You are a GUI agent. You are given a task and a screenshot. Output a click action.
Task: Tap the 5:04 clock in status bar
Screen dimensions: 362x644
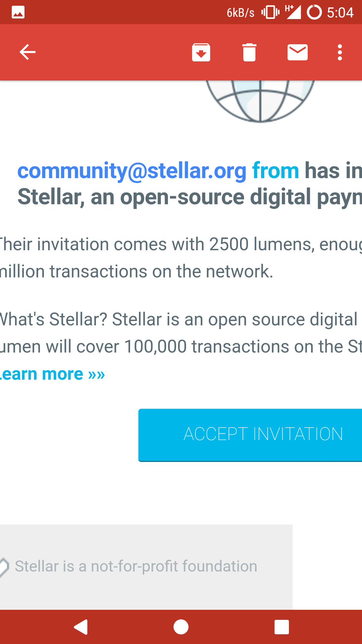click(x=340, y=12)
